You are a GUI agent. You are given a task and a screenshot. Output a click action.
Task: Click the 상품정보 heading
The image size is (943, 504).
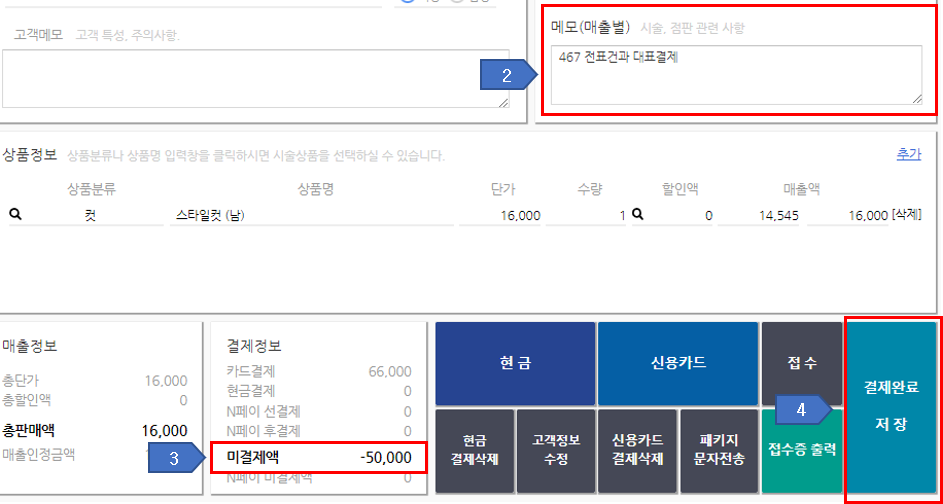point(29,155)
